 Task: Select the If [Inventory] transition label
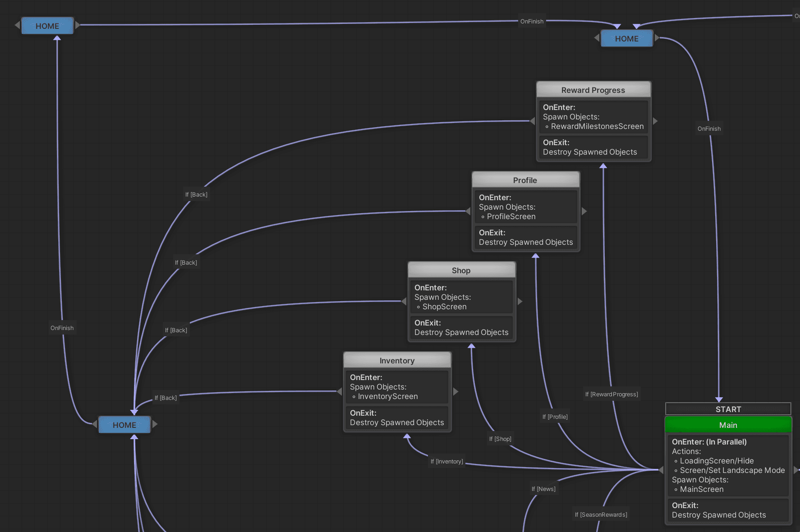coord(446,461)
